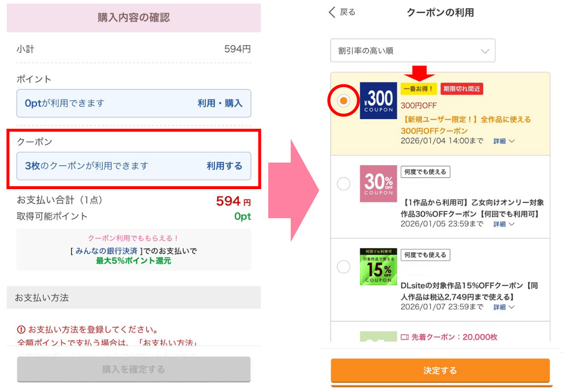The image size is (564, 392).
Task: Expand 詳細 for the 15%OFF coupon
Action: [x=504, y=307]
